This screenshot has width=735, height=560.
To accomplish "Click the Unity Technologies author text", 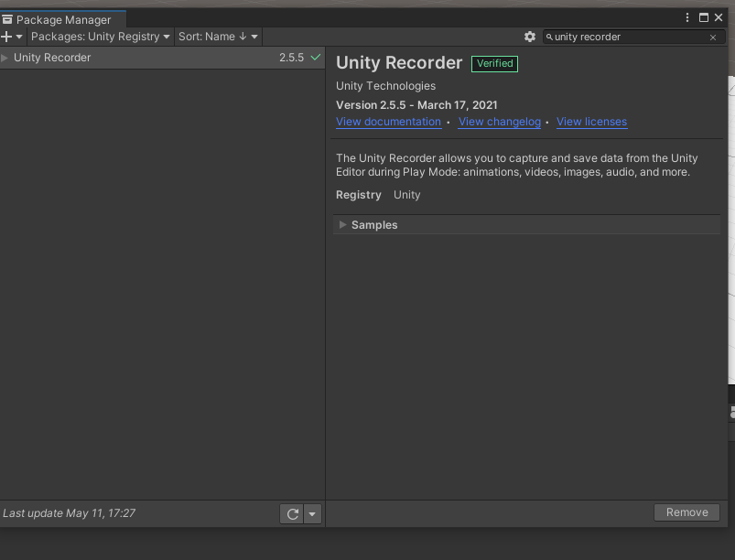I will click(x=385, y=86).
